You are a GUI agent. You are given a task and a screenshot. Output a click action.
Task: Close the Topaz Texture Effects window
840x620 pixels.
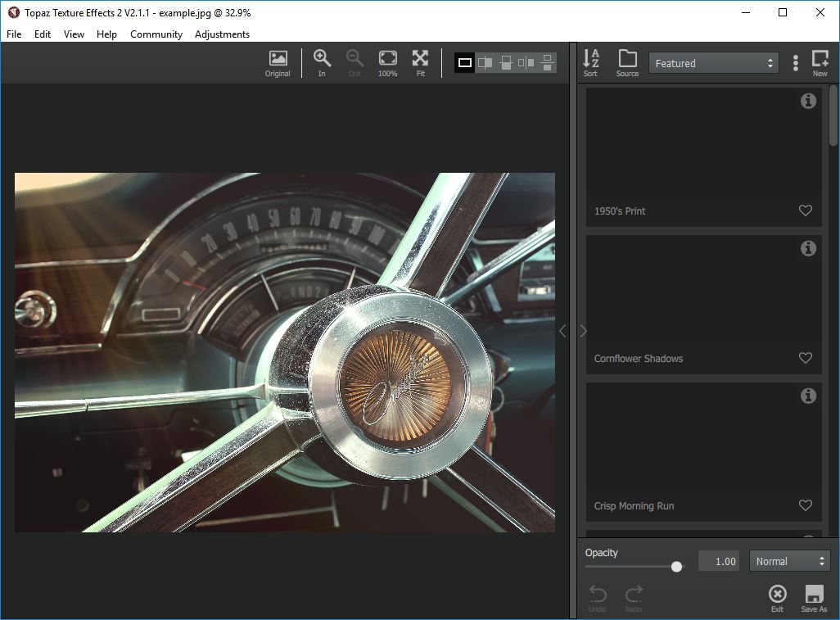point(820,12)
